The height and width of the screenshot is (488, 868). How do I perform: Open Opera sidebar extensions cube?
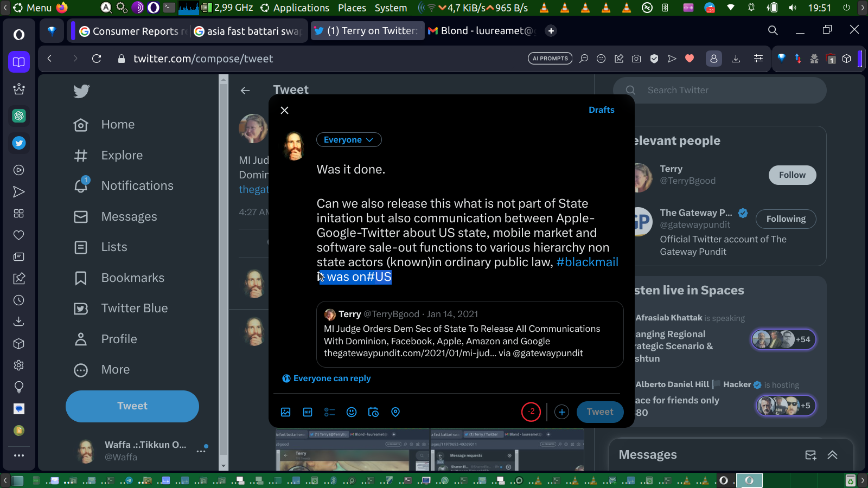click(19, 343)
